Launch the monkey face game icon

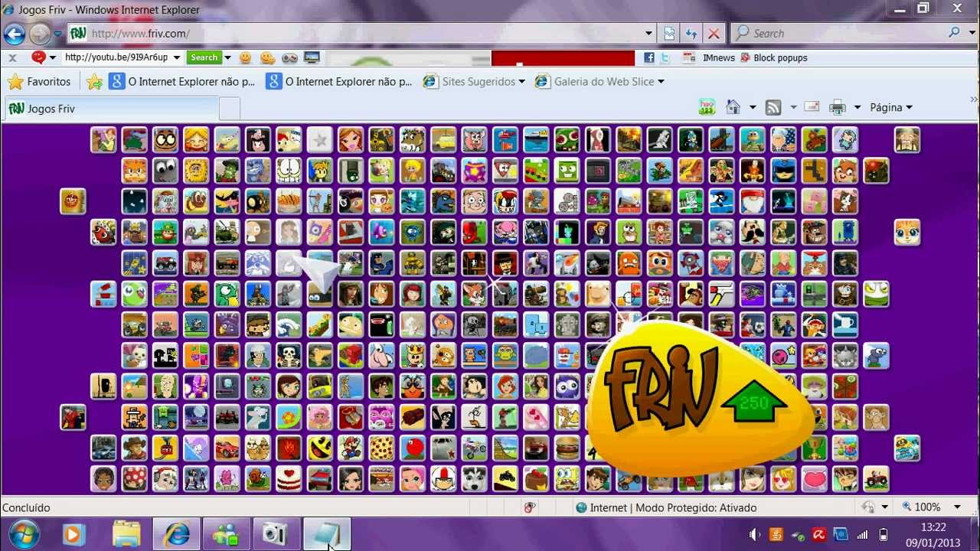[876, 417]
